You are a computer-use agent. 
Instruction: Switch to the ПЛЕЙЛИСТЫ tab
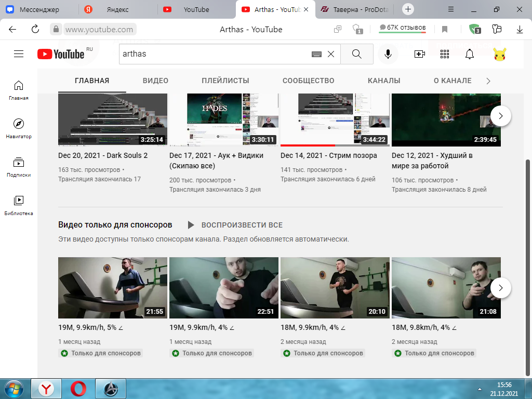[225, 81]
